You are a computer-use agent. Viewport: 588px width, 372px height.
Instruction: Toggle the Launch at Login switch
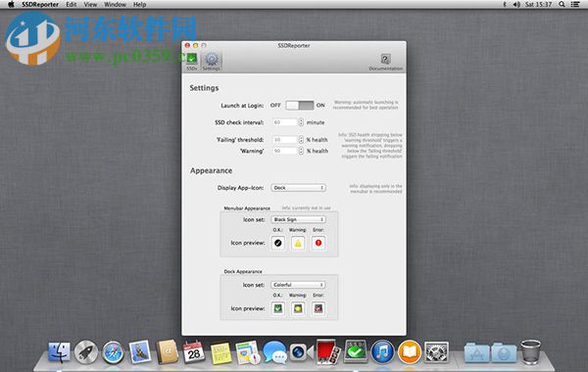(x=299, y=106)
